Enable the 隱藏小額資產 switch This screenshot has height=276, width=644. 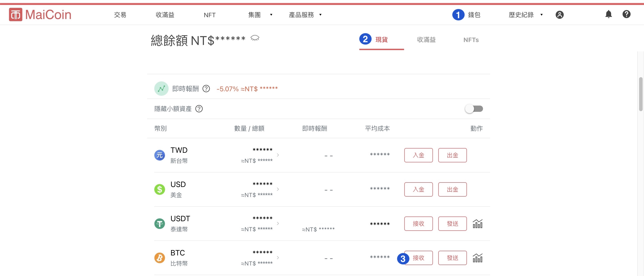click(x=474, y=109)
